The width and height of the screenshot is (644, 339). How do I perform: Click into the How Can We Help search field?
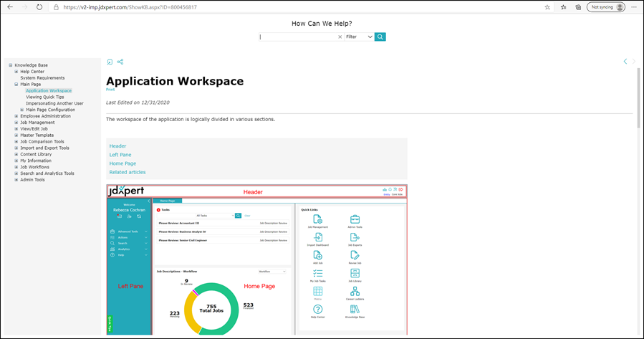coord(297,37)
